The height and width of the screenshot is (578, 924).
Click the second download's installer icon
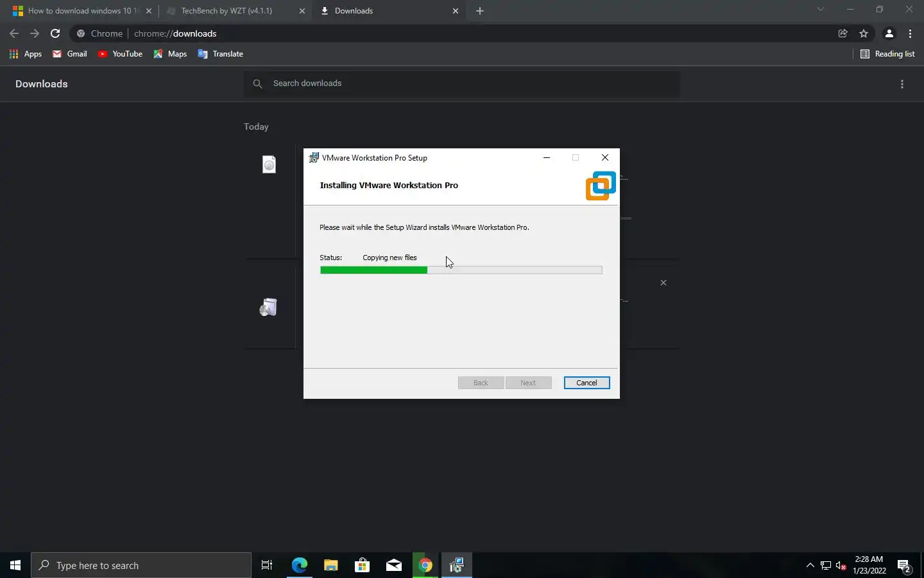[268, 308]
